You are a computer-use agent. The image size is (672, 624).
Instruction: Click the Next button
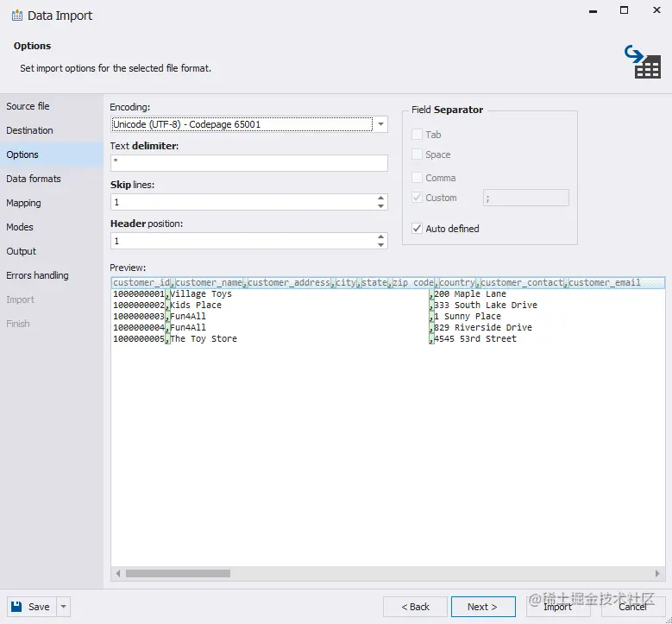483,607
